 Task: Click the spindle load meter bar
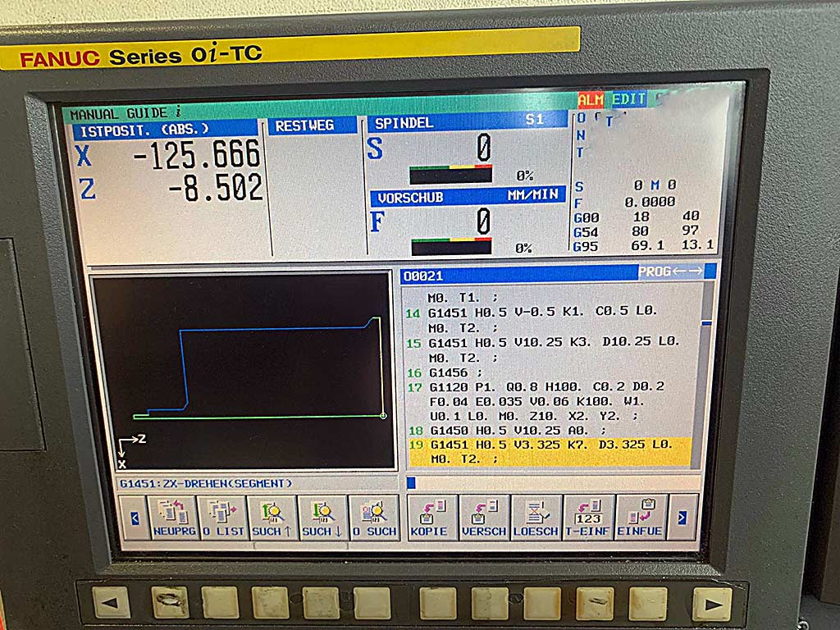pos(450,174)
